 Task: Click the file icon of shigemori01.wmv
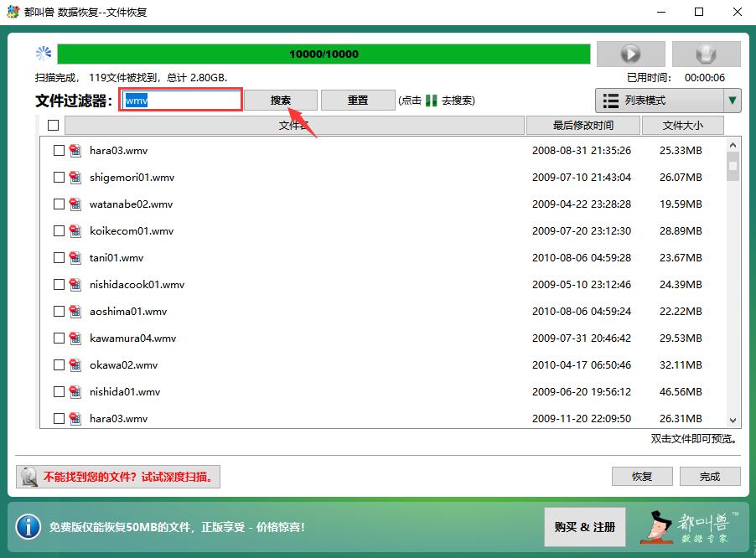(75, 178)
